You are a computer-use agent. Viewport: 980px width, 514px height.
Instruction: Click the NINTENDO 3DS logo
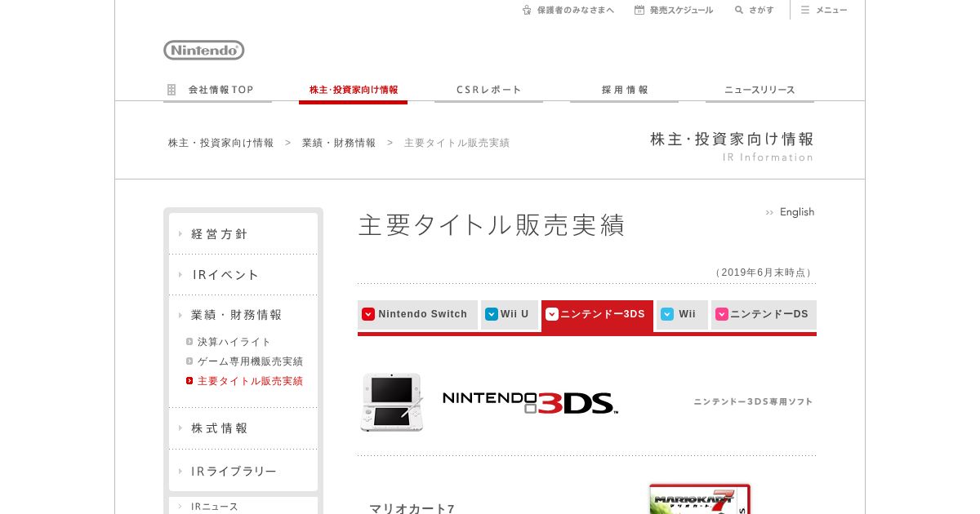[530, 401]
